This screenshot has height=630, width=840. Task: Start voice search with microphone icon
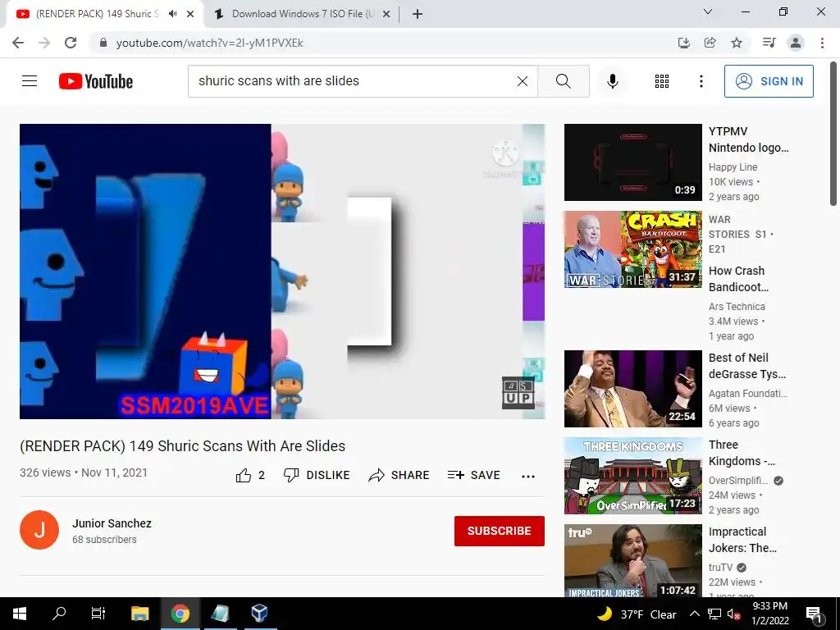612,81
